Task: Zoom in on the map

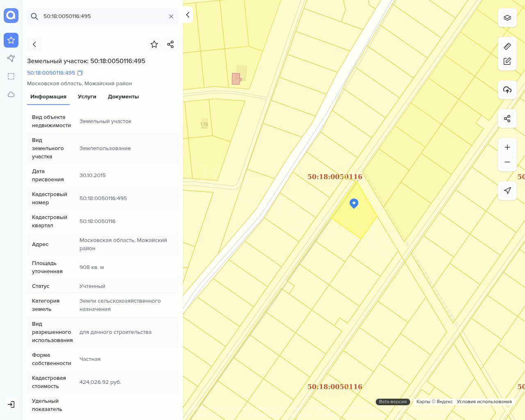Action: 507,147
